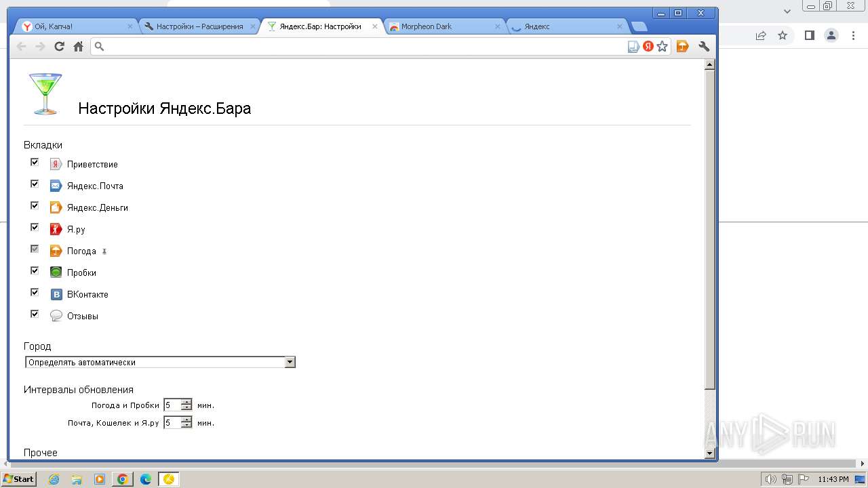Image resolution: width=868 pixels, height=488 pixels.
Task: Go back with the left arrow
Action: 22,46
